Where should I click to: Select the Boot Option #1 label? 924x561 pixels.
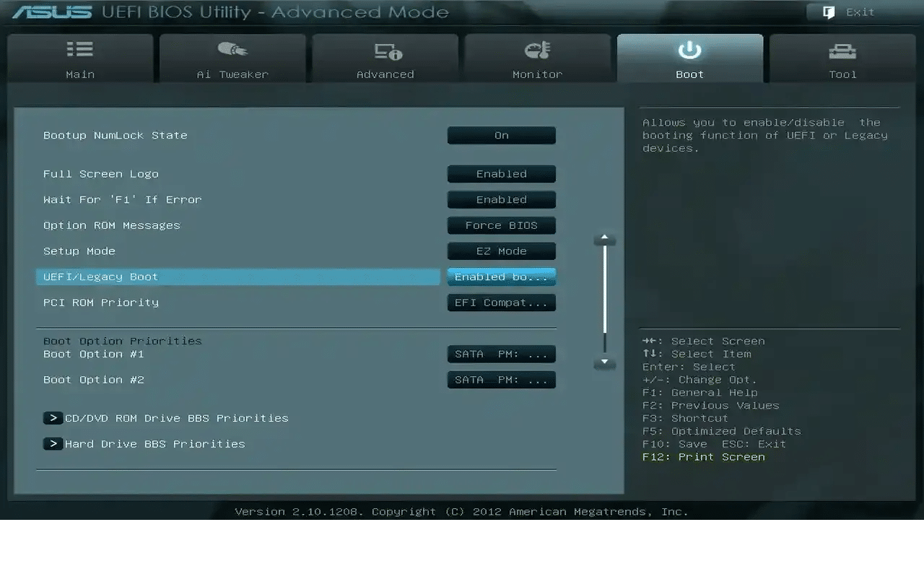(93, 354)
